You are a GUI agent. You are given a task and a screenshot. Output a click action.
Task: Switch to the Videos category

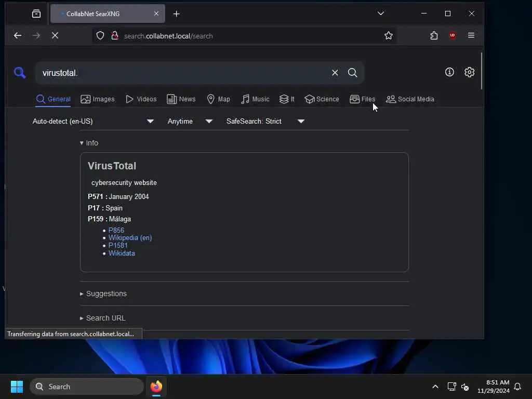(x=141, y=99)
